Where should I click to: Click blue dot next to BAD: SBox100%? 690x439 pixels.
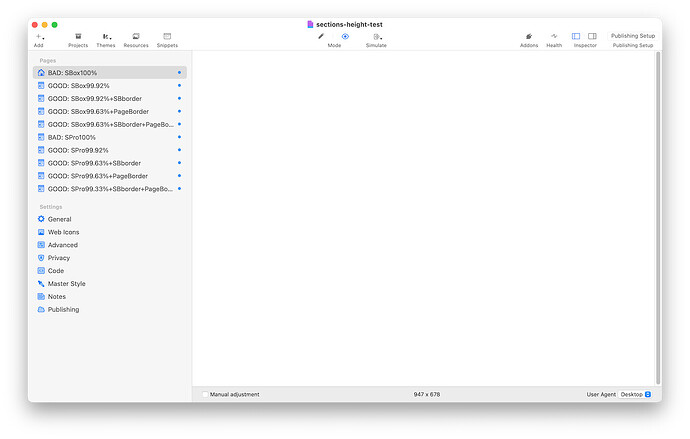[179, 73]
